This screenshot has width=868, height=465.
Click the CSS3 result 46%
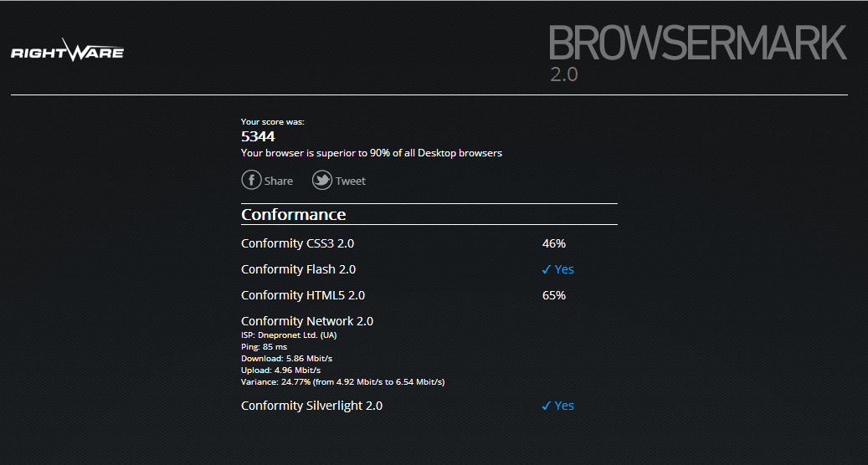[553, 243]
